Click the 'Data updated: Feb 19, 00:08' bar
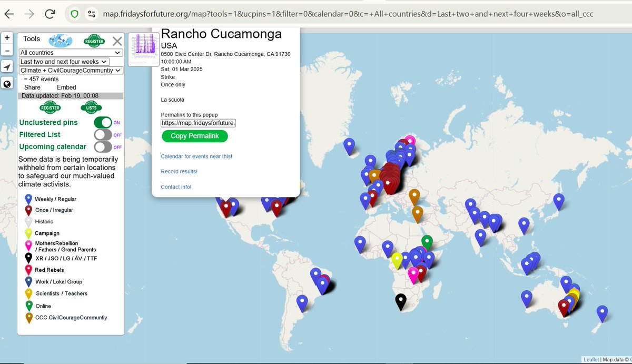 71,96
